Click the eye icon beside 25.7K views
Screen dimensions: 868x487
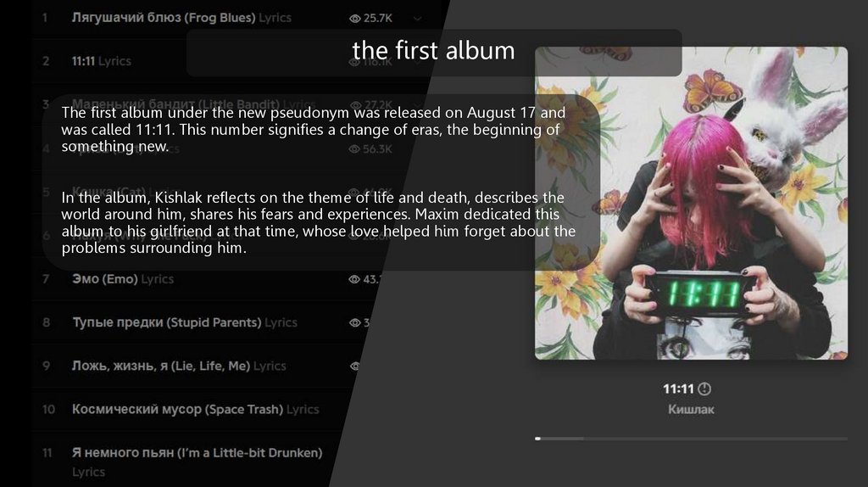354,18
